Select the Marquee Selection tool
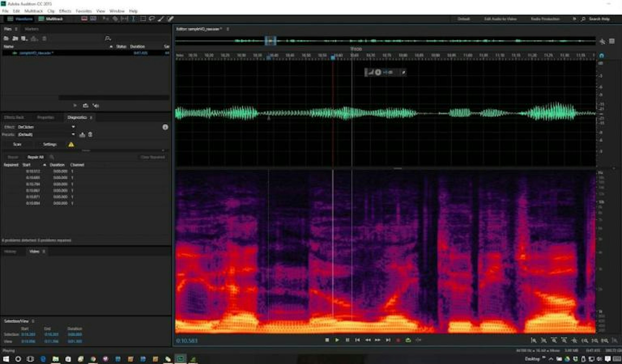This screenshot has width=622, height=364. [143, 19]
